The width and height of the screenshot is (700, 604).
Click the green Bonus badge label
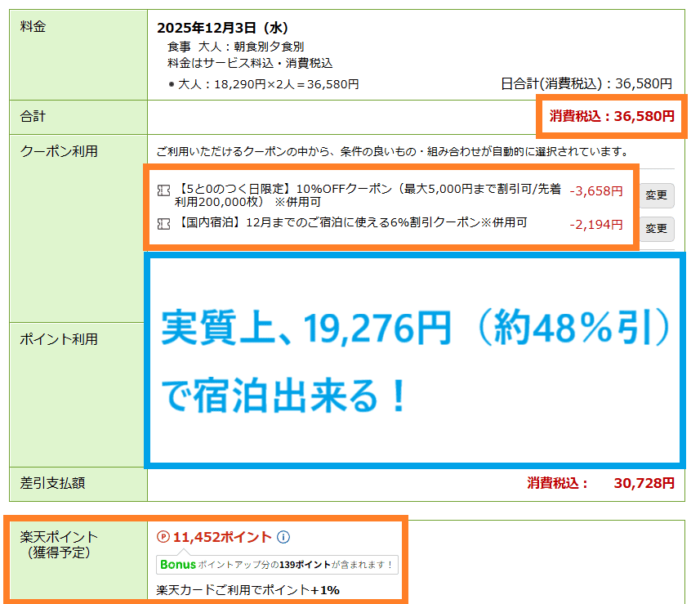[x=178, y=564]
